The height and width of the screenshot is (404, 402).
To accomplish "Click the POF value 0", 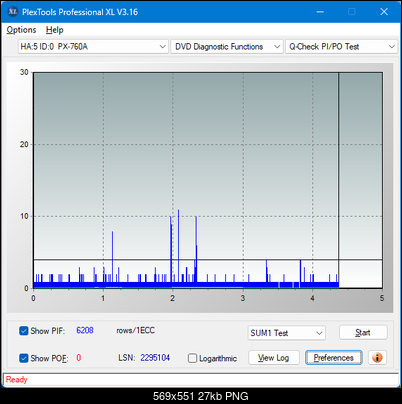I will [x=79, y=358].
